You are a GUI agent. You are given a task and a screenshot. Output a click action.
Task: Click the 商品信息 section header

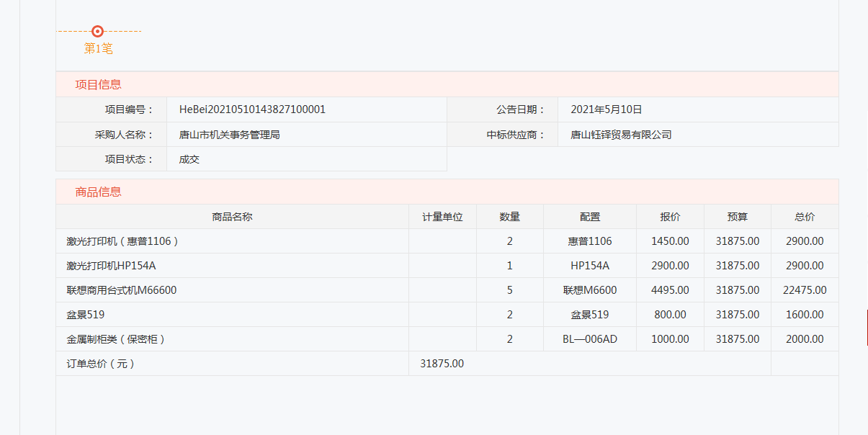click(x=98, y=192)
